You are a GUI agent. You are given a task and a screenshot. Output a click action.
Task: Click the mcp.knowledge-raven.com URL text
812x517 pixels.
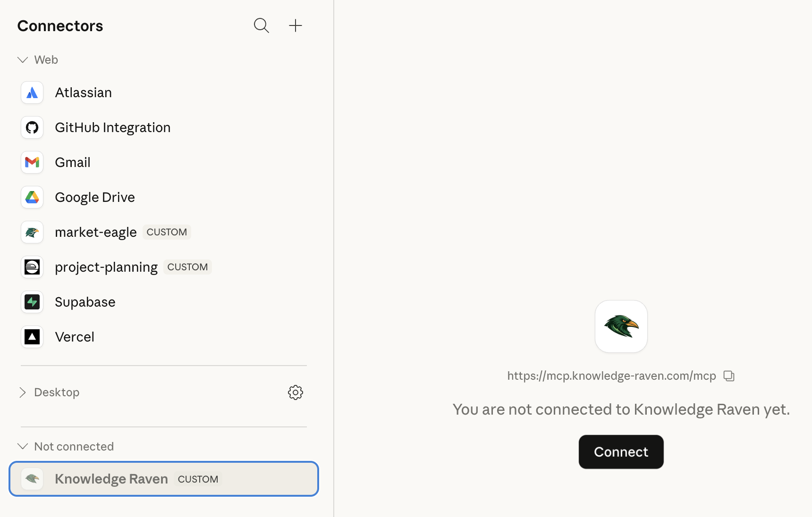click(x=611, y=376)
